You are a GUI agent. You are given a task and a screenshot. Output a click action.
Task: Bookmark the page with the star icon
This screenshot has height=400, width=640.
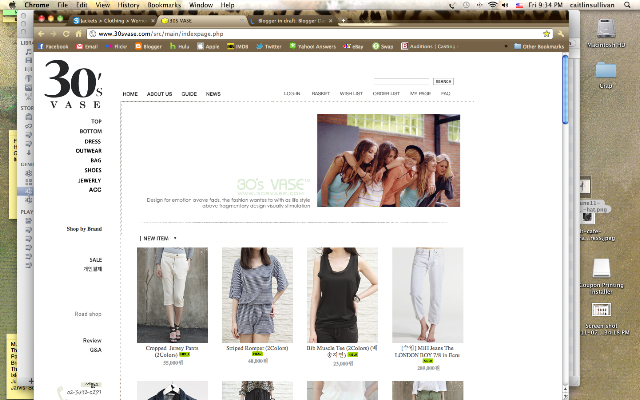546,34
